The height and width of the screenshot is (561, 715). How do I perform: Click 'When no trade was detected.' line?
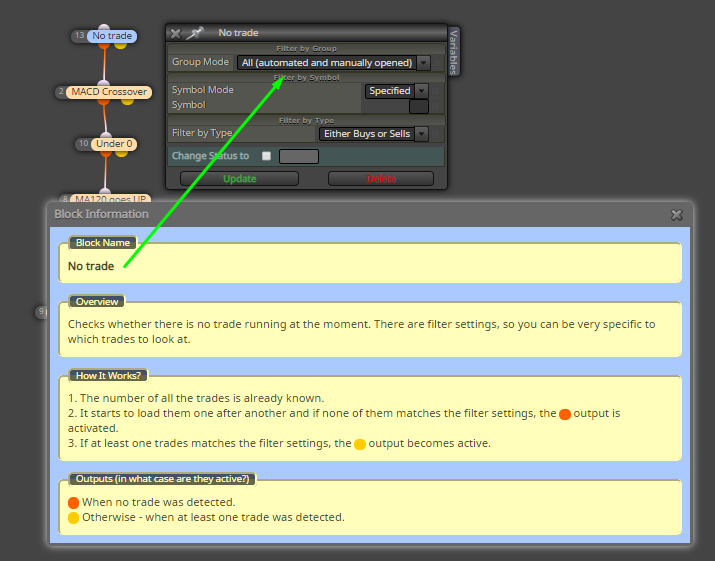pos(158,502)
